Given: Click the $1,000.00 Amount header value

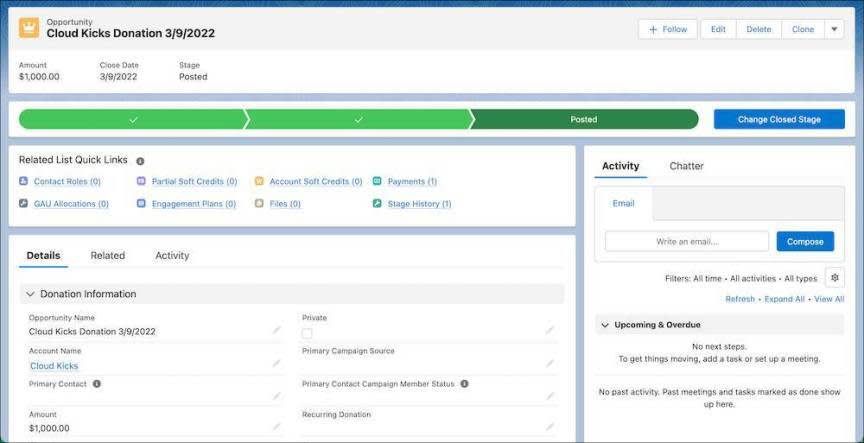Looking at the screenshot, I should tap(39, 77).
